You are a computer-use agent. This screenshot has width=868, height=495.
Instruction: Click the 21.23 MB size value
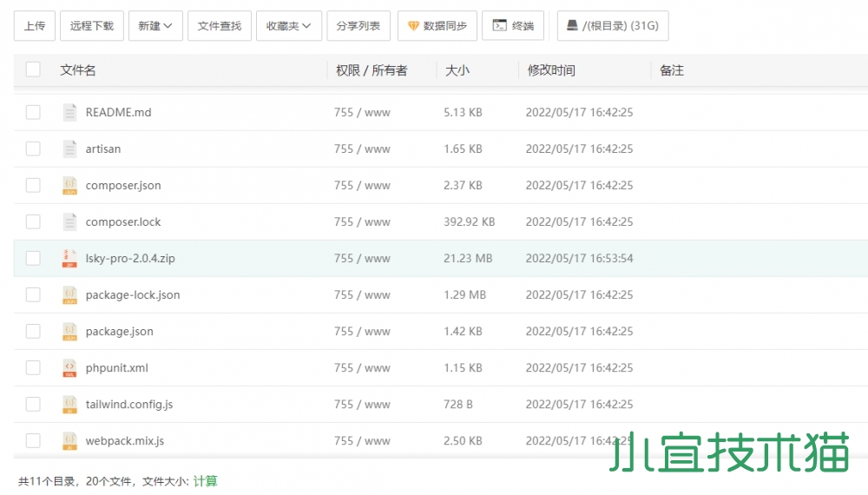click(x=468, y=259)
